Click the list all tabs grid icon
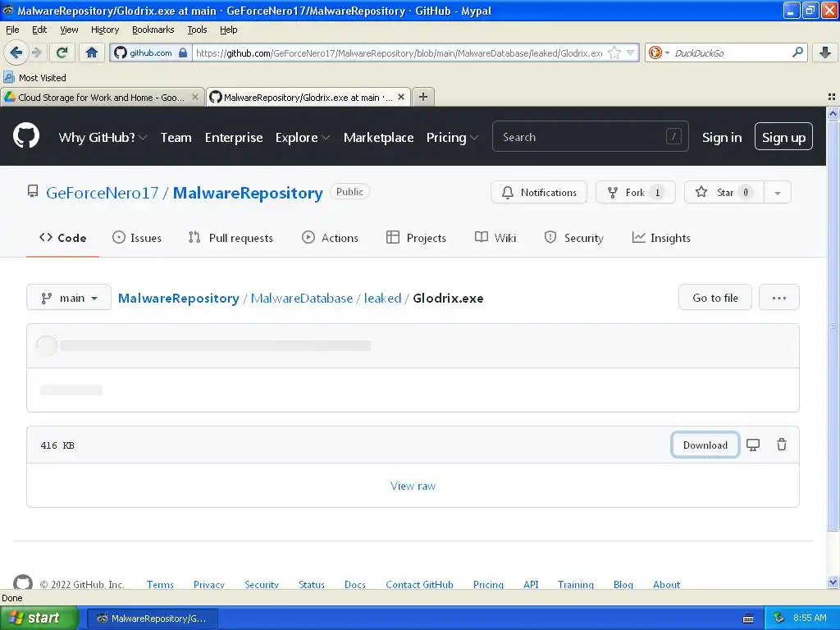Screen dimensions: 840x630 tap(832, 97)
